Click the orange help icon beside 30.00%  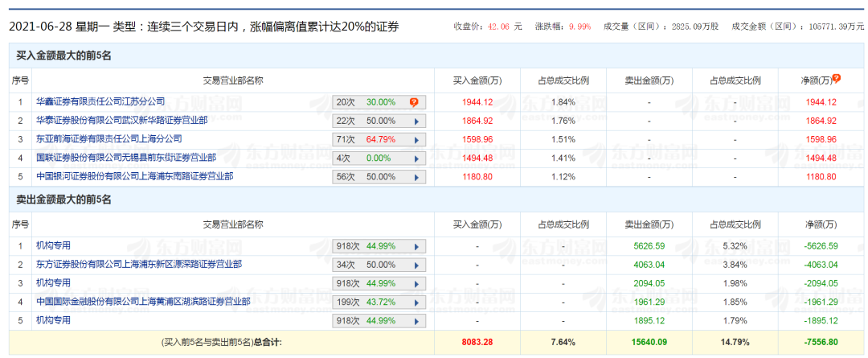(x=414, y=102)
